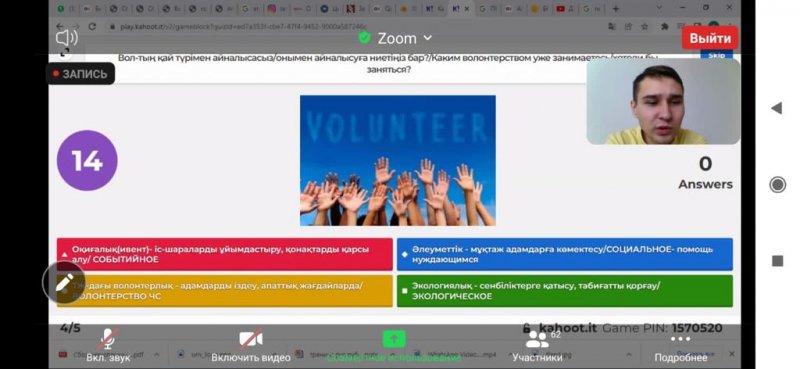Screen dimensions: 800x369
Task: Click the ЗАПИСЬ recording indicator
Action: point(80,74)
